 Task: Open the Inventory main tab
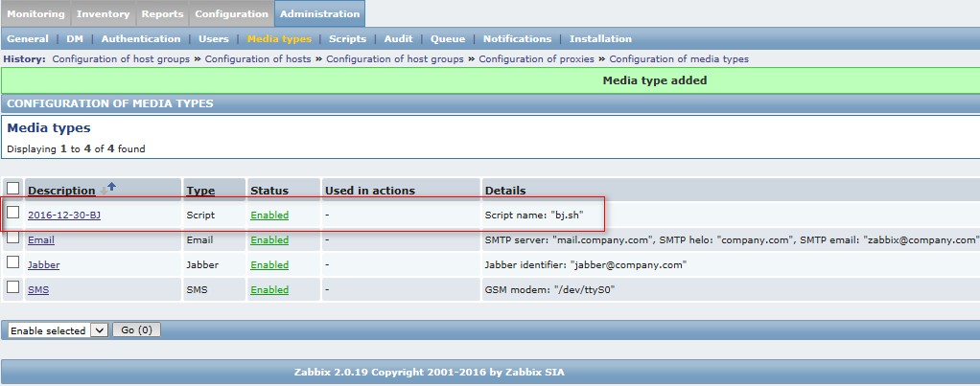coord(103,13)
